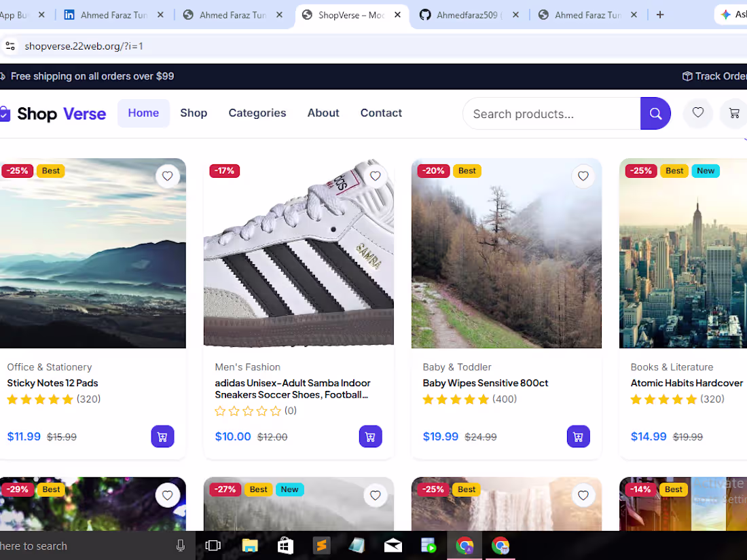Click the site info icon in address bar
This screenshot has height=560, width=747.
[x=10, y=46]
